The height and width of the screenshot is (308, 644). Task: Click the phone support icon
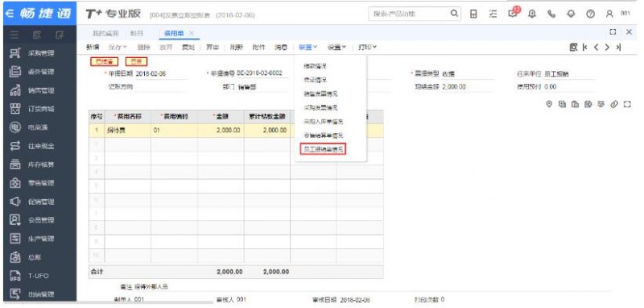551,14
